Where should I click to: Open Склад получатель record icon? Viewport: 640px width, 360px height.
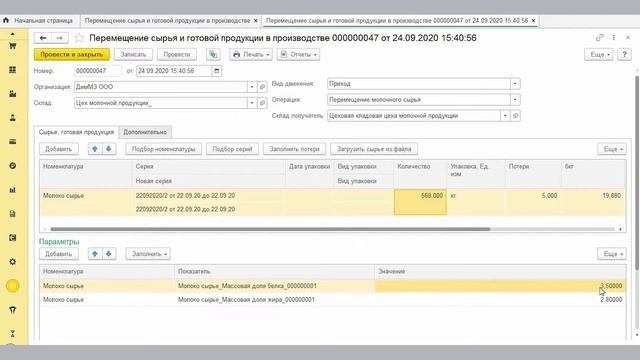point(516,116)
